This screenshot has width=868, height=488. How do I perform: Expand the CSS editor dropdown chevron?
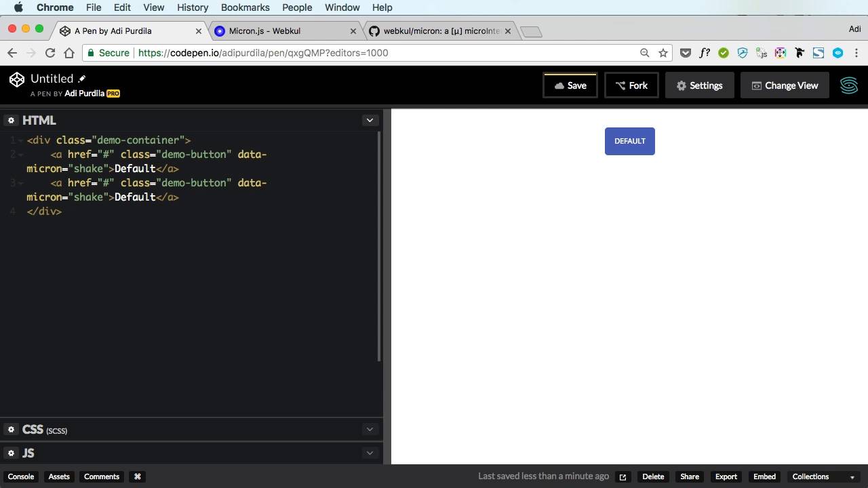370,429
